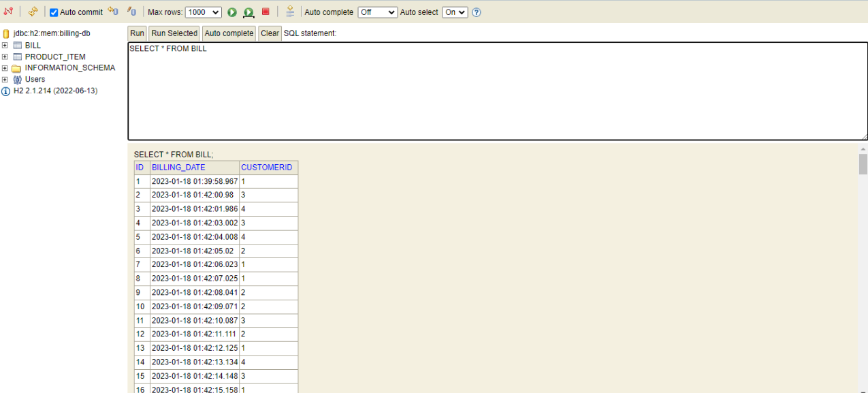
Task: Select the BILL table name in tree
Action: pos(33,46)
